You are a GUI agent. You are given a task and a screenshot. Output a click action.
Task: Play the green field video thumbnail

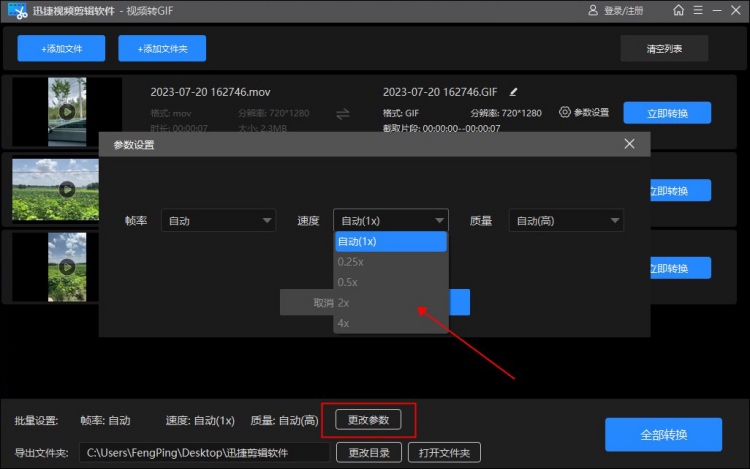coord(67,189)
